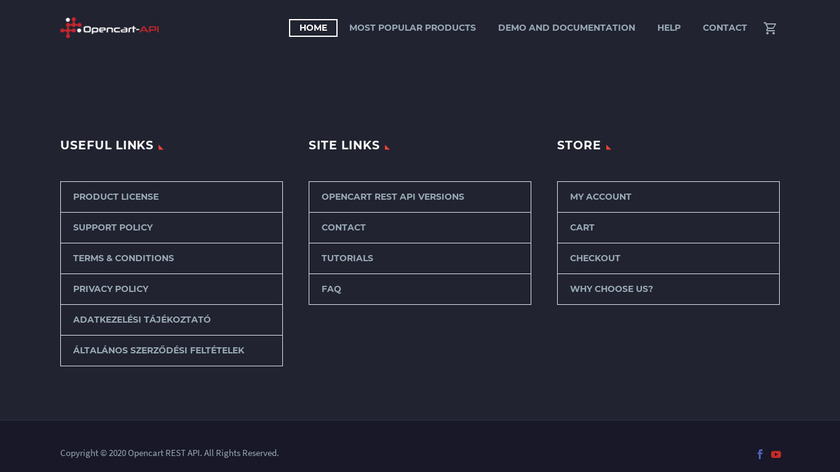
Task: Open Most Popular Products menu
Action: (412, 28)
